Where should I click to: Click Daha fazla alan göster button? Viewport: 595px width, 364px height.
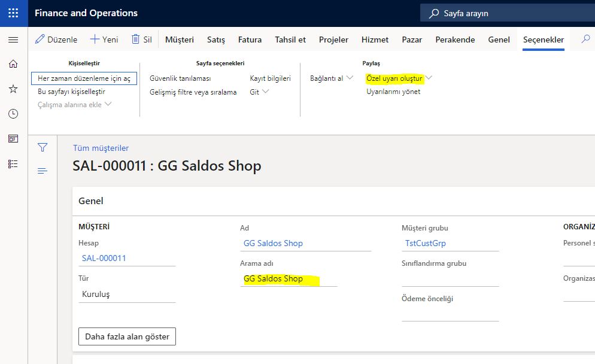[x=127, y=336]
